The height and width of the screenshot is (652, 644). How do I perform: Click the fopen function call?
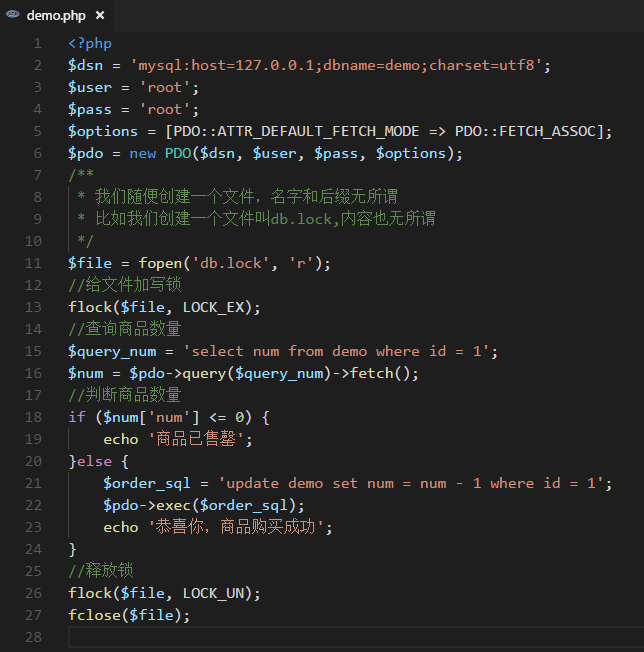tap(160, 263)
